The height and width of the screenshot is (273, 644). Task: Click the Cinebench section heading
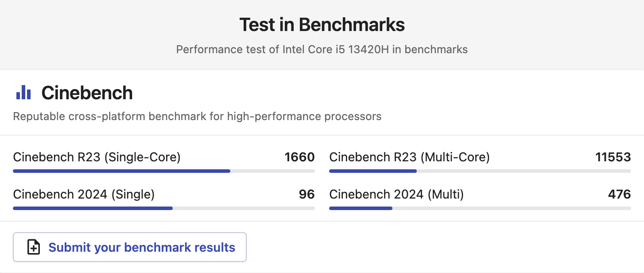(87, 93)
